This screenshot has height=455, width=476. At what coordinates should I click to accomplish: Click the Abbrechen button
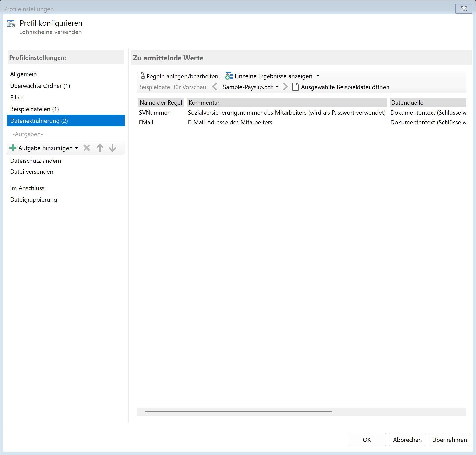[x=407, y=440]
